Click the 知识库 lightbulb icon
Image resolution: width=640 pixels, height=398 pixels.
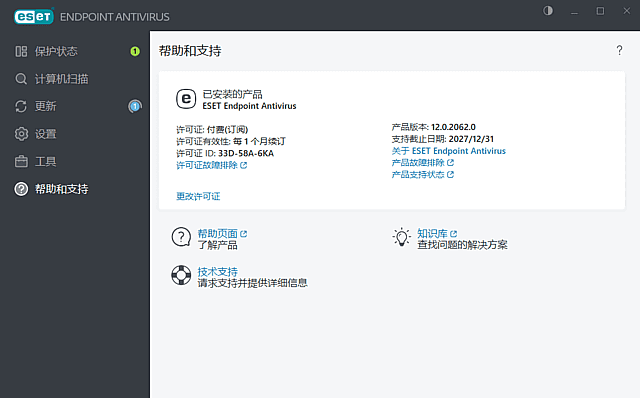402,237
